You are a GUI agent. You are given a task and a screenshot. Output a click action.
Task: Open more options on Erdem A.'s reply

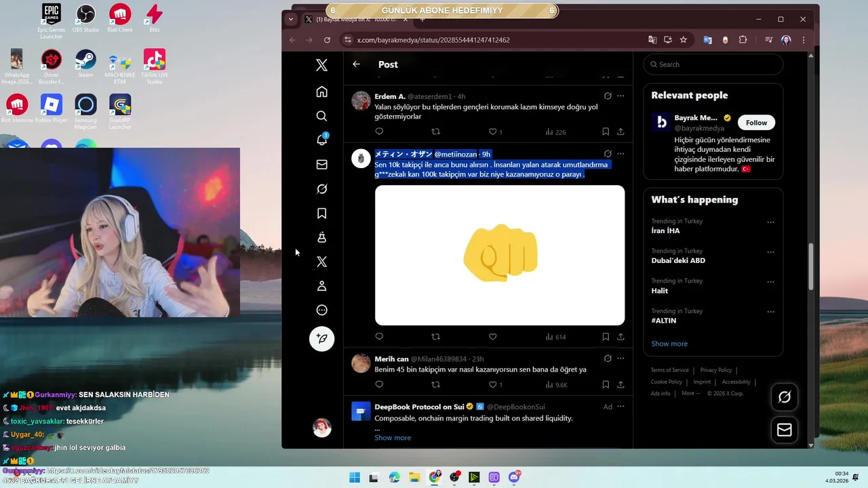pyautogui.click(x=620, y=96)
